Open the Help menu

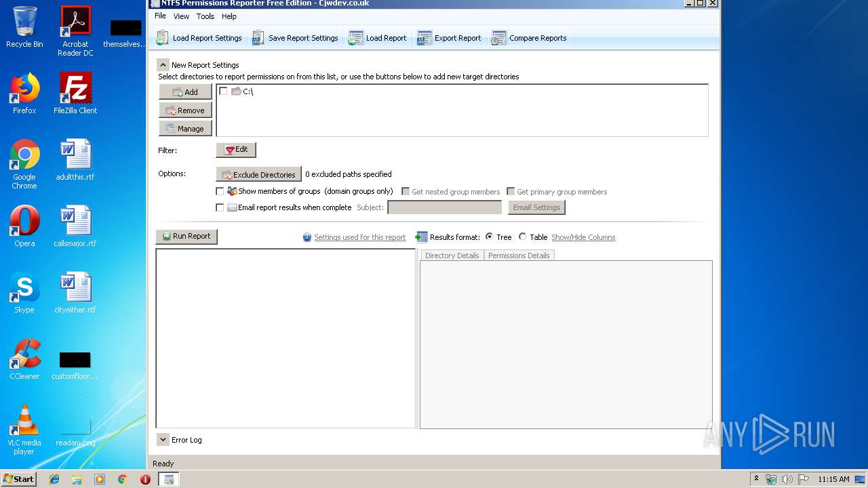click(229, 16)
